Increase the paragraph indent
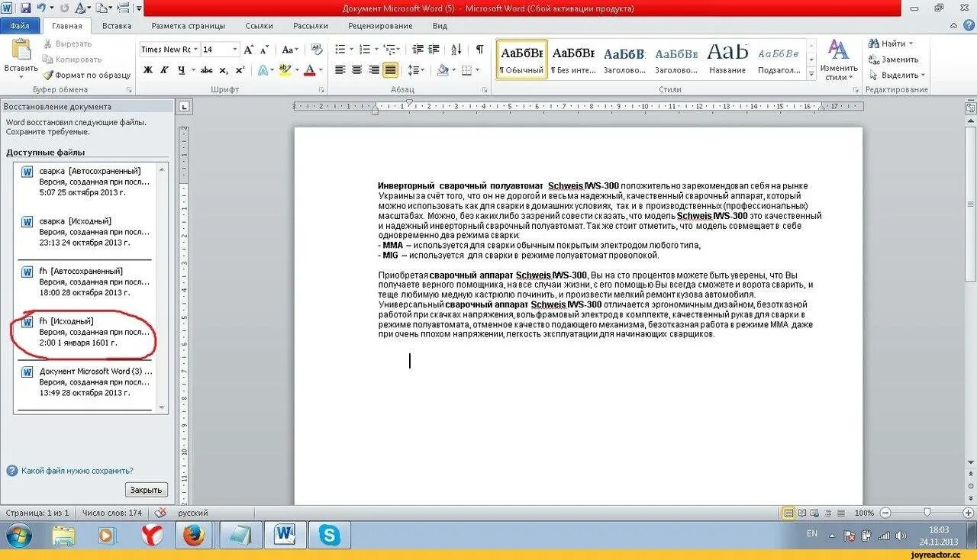The width and height of the screenshot is (977, 560). (434, 49)
